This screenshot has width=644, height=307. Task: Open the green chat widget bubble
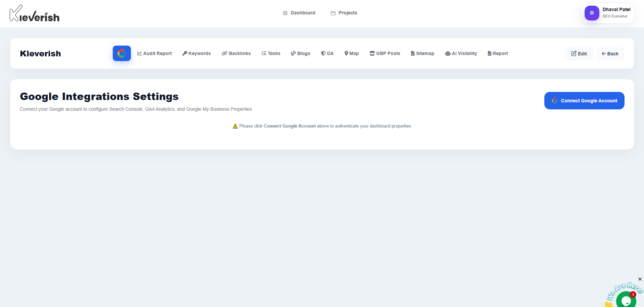tap(626, 300)
